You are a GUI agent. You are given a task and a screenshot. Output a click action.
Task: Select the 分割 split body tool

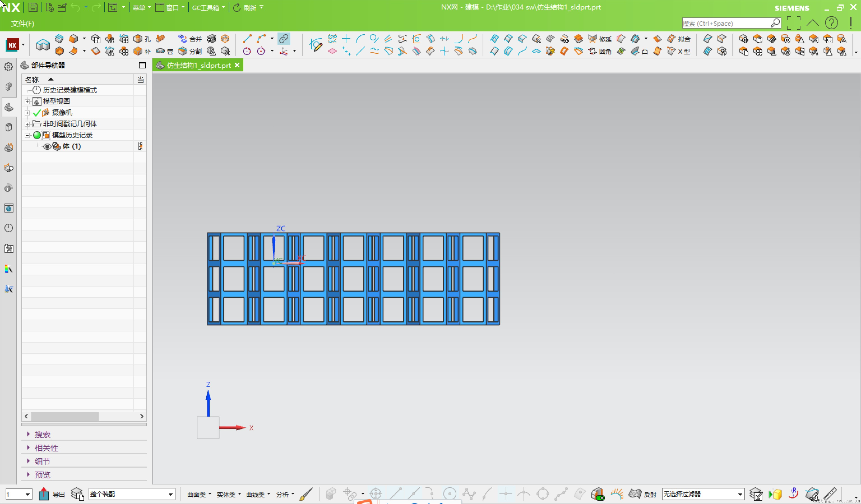coord(190,51)
